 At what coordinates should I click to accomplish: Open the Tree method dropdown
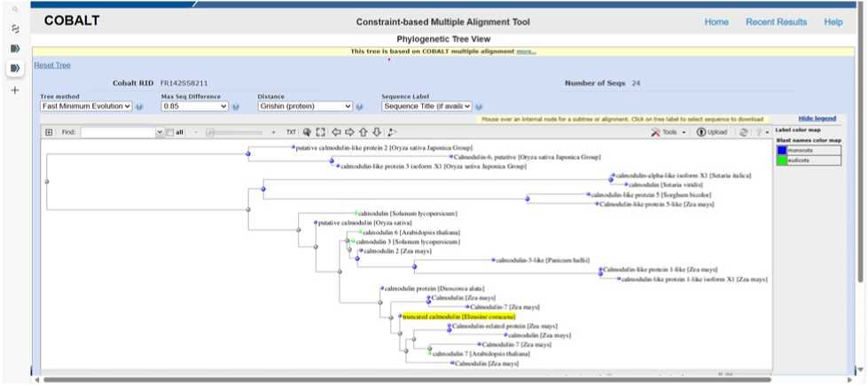[x=86, y=106]
